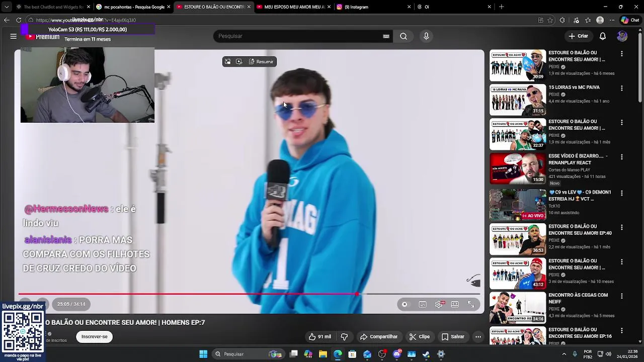This screenshot has width=644, height=362.
Task: Open Windows Start menu
Action: pyautogui.click(x=203, y=354)
